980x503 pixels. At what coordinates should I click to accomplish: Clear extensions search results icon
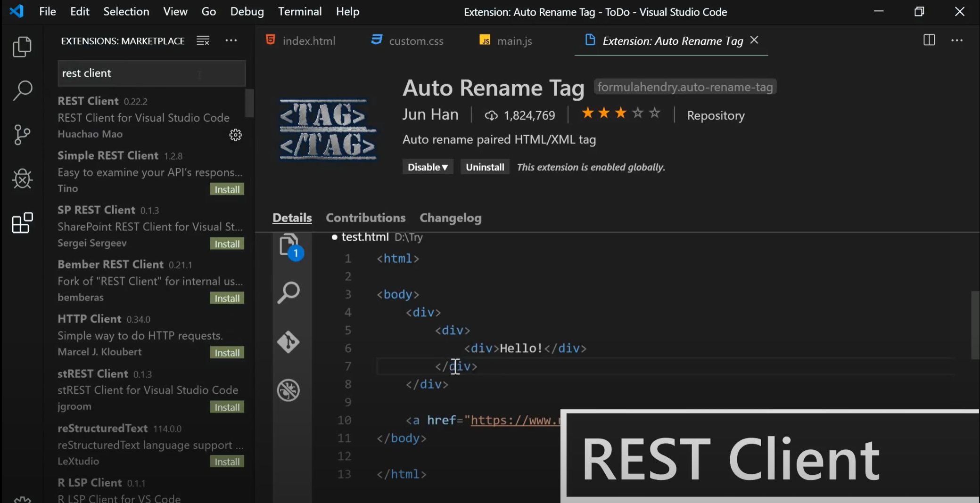203,41
